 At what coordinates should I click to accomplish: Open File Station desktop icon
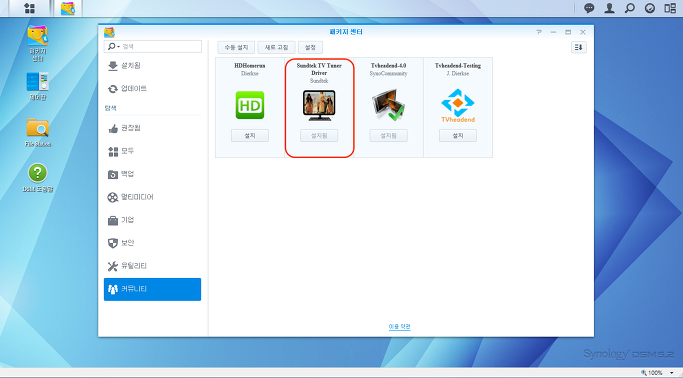point(38,133)
